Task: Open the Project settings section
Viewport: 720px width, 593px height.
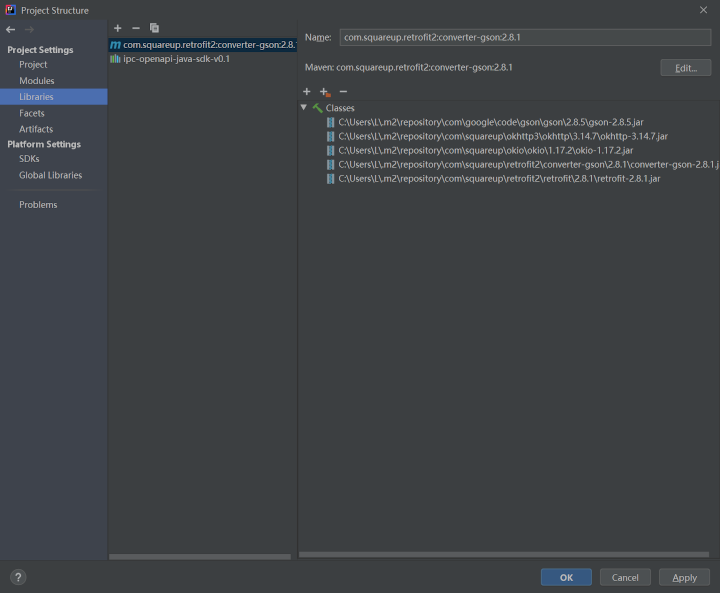Action: click(x=33, y=65)
